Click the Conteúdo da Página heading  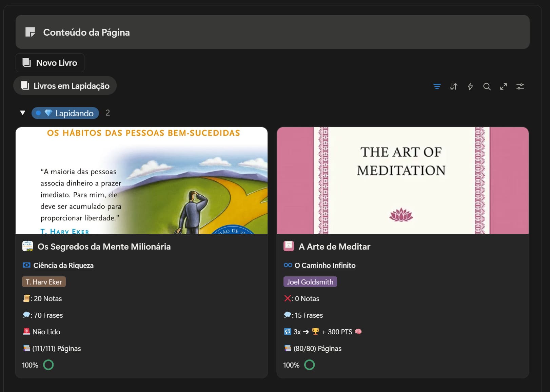coord(86,32)
